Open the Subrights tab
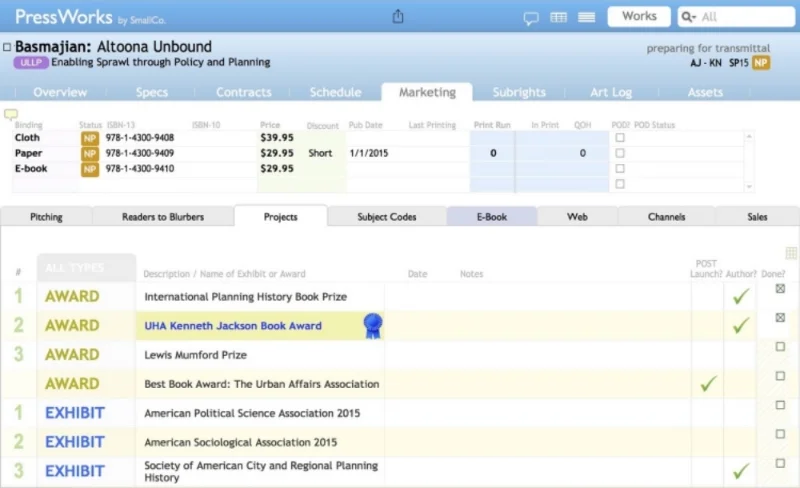The width and height of the screenshot is (800, 488). pyautogui.click(x=519, y=92)
